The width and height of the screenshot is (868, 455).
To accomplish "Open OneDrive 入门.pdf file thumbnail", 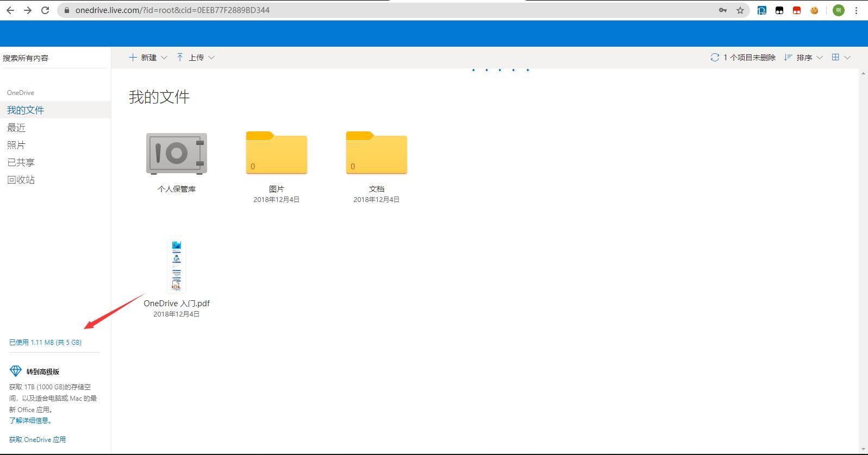I will [176, 266].
